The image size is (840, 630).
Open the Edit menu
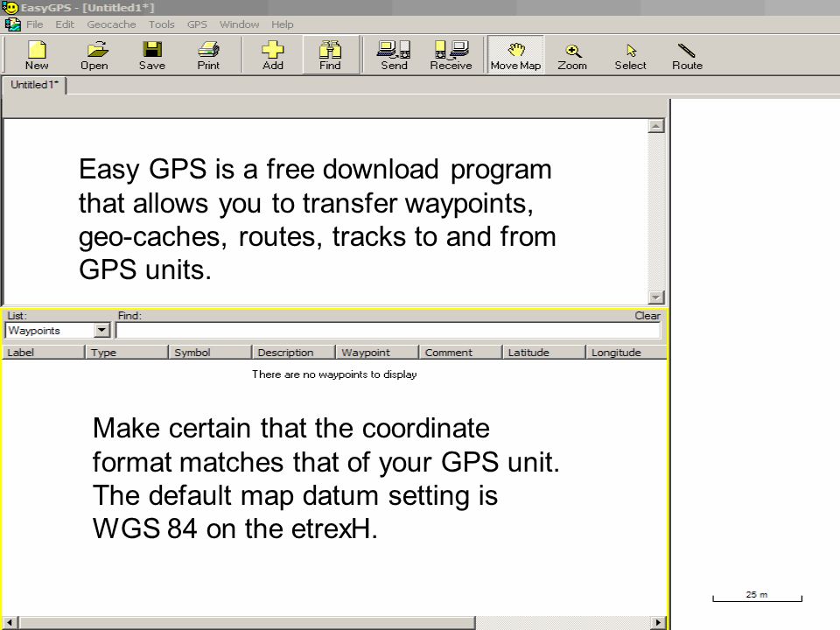65,24
